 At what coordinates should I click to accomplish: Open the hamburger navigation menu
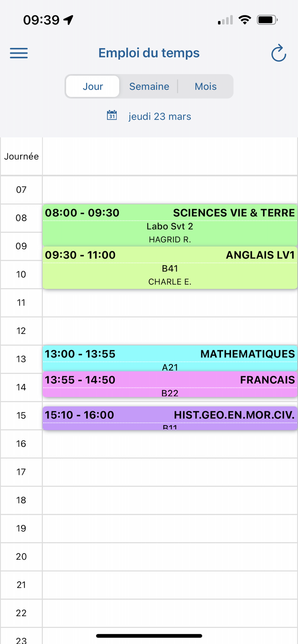coord(18,53)
